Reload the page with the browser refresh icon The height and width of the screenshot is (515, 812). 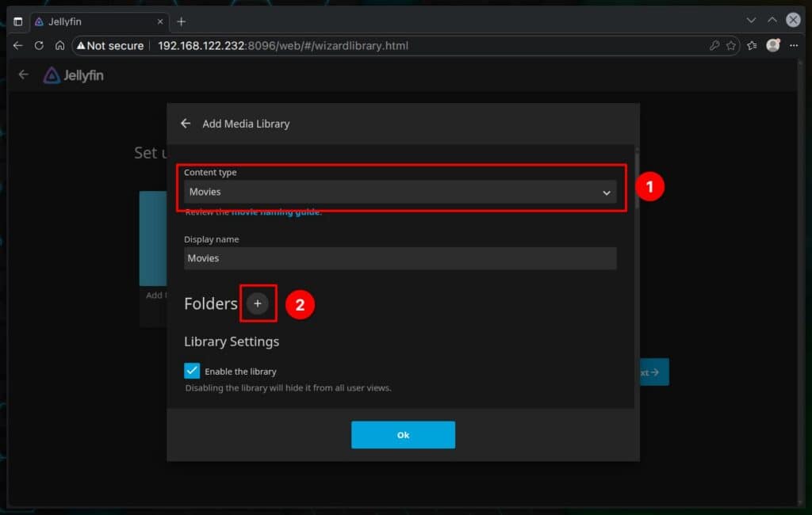pos(39,46)
